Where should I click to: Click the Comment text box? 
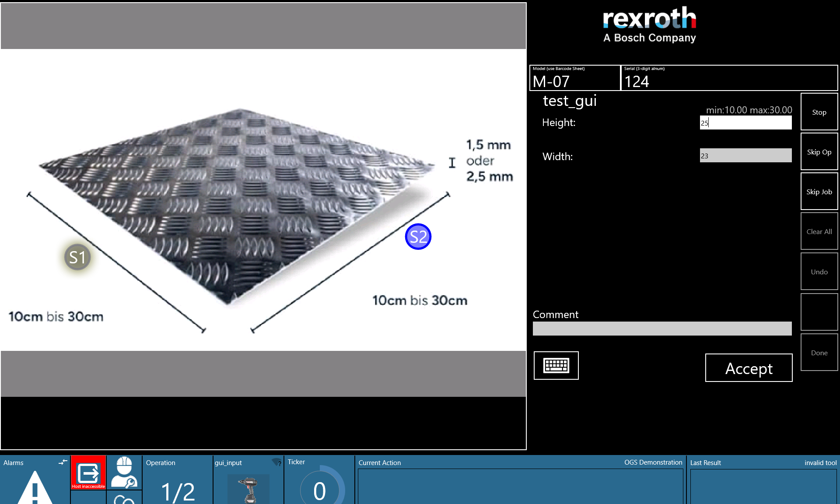click(x=662, y=329)
